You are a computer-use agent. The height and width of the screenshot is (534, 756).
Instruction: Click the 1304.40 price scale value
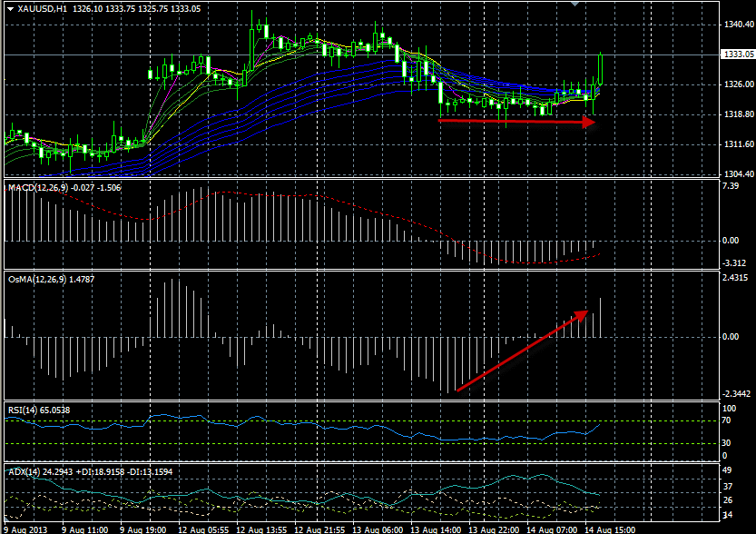click(739, 173)
